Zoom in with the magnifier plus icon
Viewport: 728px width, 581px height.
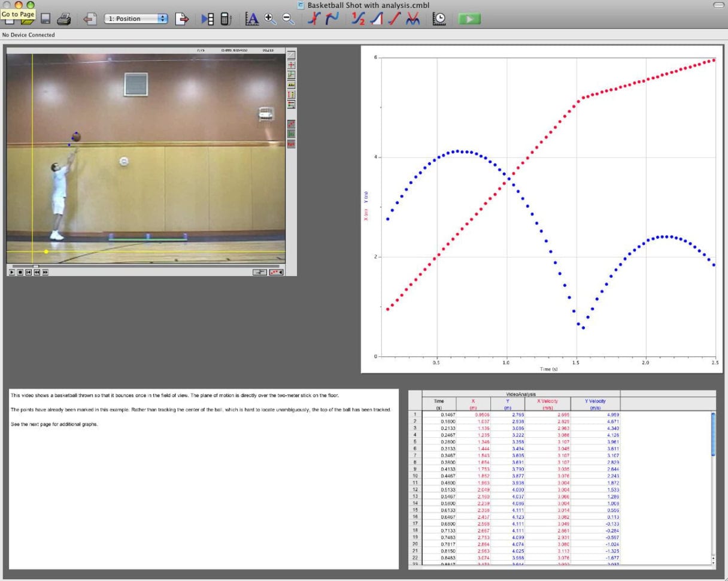270,19
